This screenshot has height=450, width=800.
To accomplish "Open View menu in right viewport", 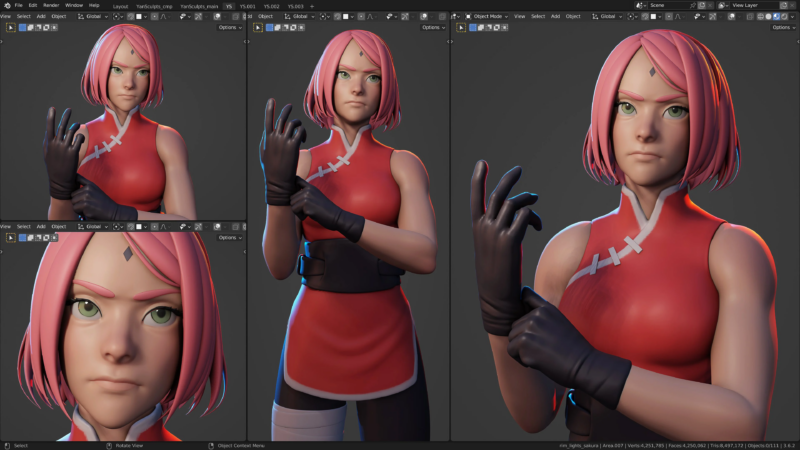I will [x=519, y=16].
